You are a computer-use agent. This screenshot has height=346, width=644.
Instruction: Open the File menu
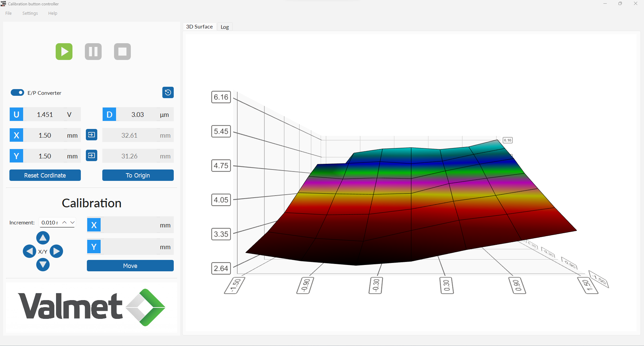(9, 13)
